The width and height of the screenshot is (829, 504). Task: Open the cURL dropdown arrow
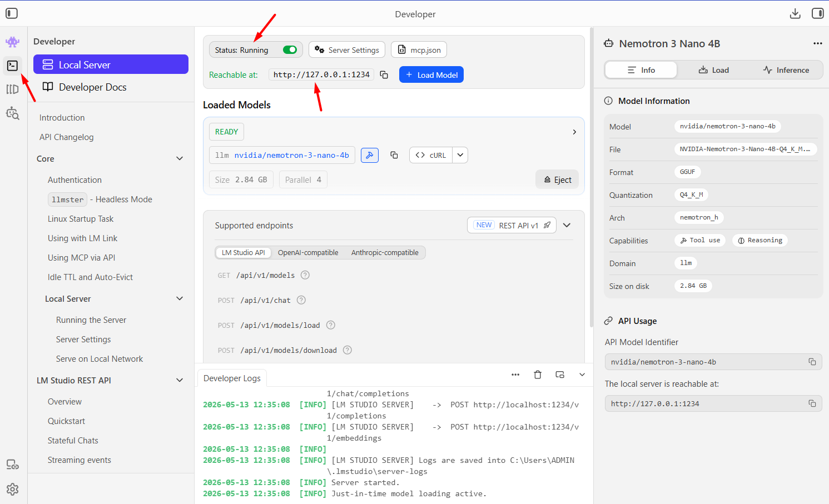pyautogui.click(x=460, y=155)
